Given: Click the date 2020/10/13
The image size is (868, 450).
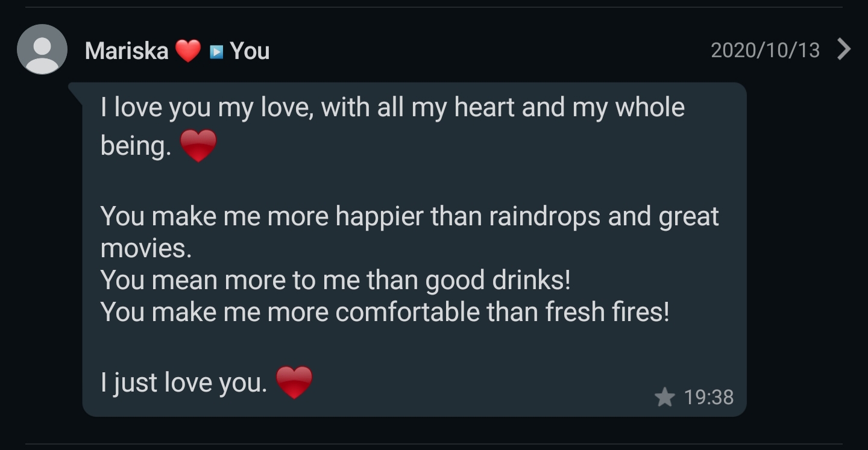Looking at the screenshot, I should tap(765, 50).
